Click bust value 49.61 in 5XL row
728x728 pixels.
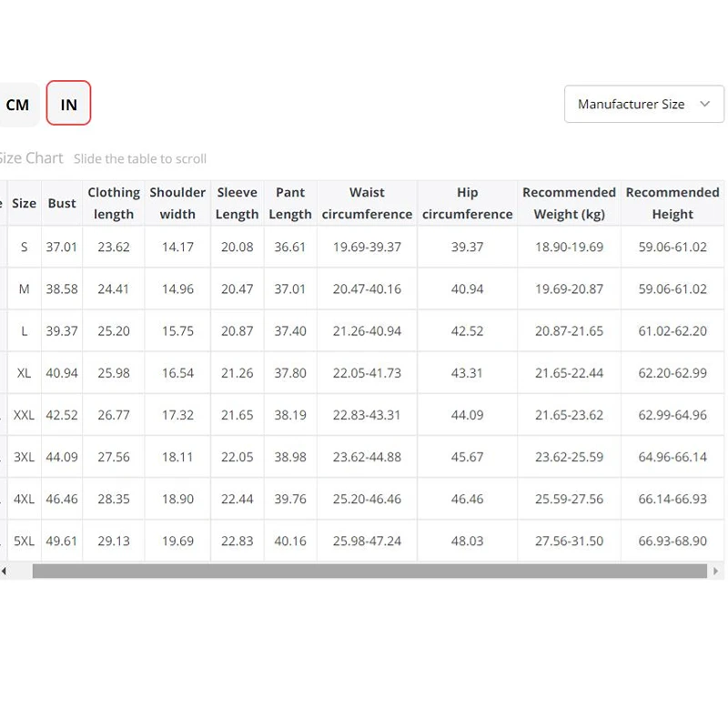click(62, 541)
